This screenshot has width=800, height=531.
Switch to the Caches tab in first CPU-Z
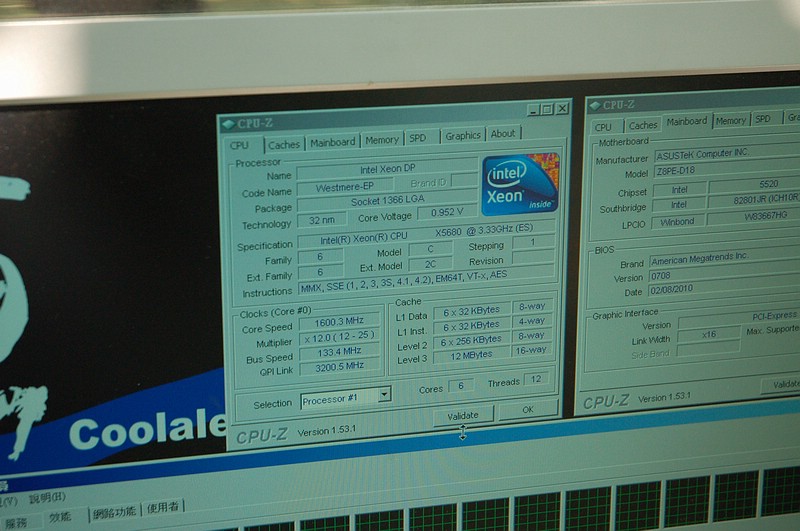[x=284, y=145]
